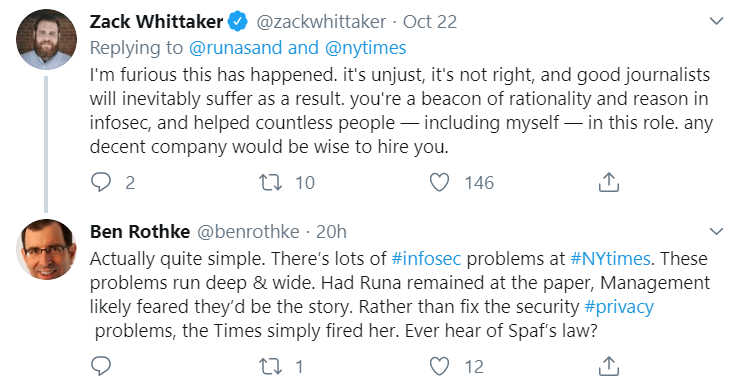Share Ben Rothke's tweet via upload icon
This screenshot has height=387, width=745.
pyautogui.click(x=609, y=366)
